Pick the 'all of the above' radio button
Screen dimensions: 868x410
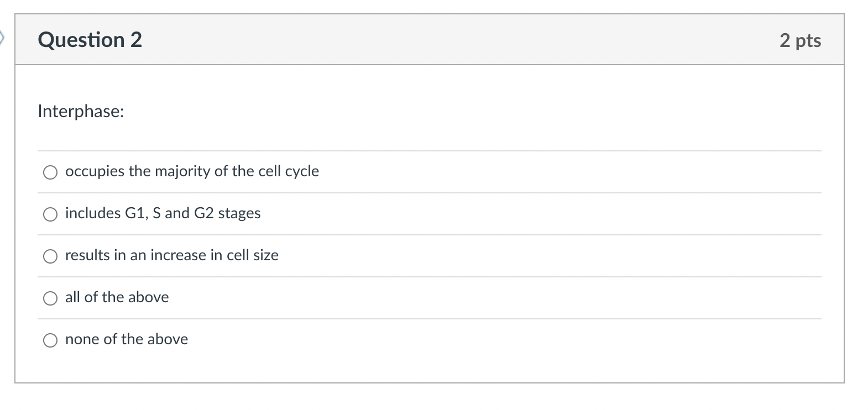pos(50,298)
